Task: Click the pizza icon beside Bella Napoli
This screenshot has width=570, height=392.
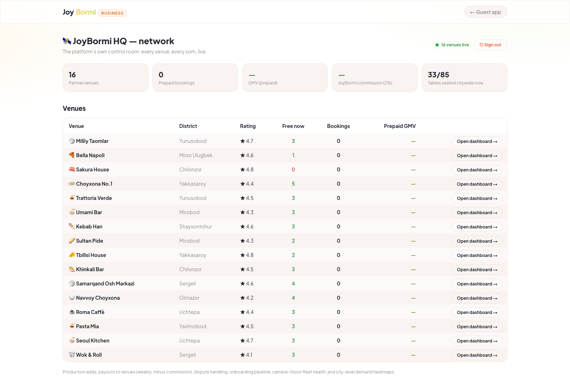Action: (x=72, y=155)
